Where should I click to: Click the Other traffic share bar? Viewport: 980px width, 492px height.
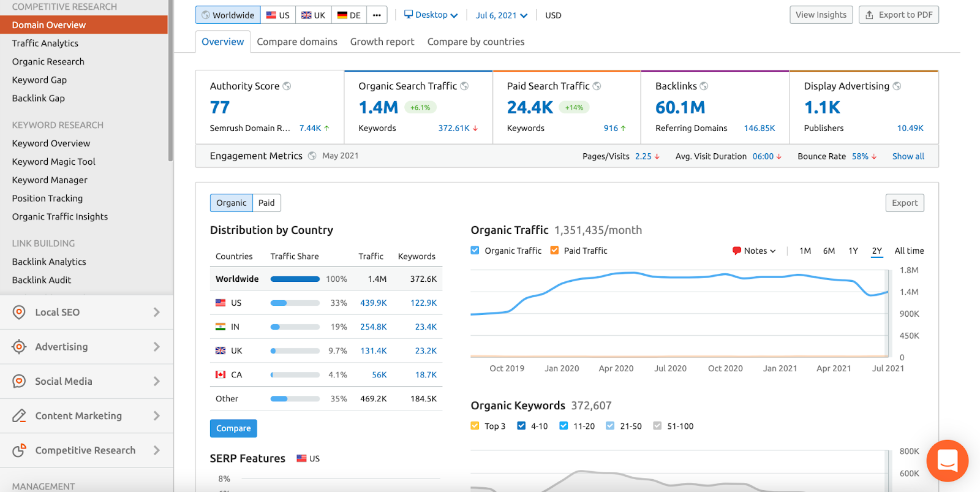tap(295, 398)
